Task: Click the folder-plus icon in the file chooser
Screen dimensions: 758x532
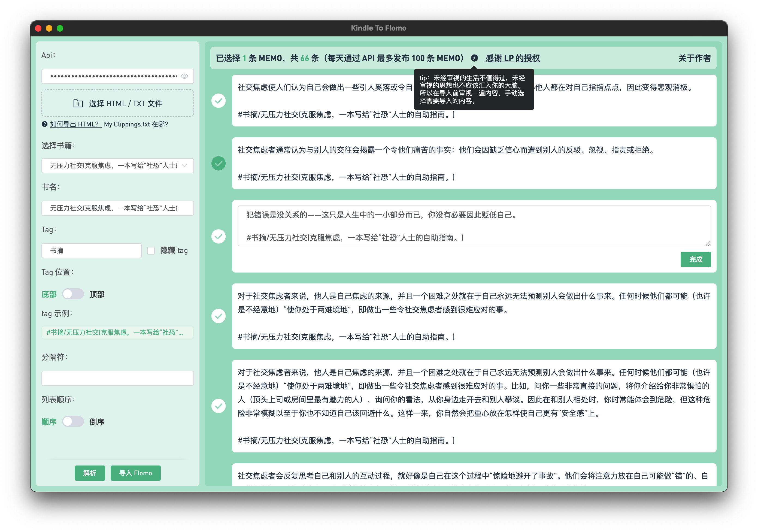Action: point(78,103)
